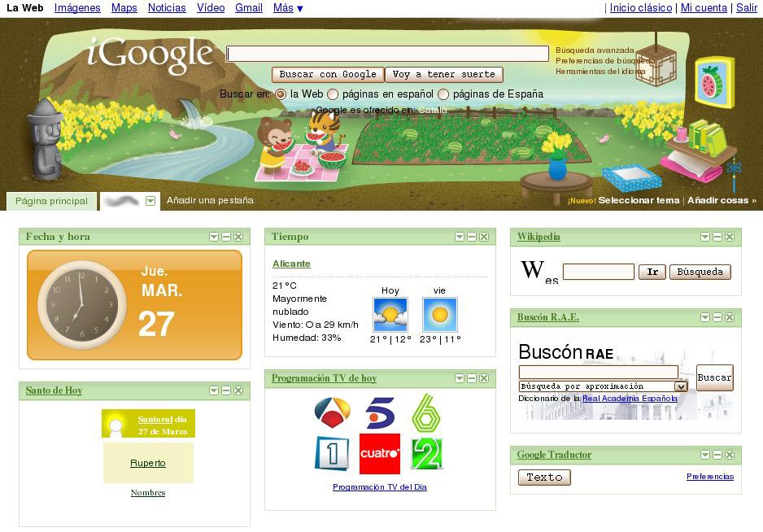Minimize the Google Traductor gadget
763x532 pixels.
717,455
